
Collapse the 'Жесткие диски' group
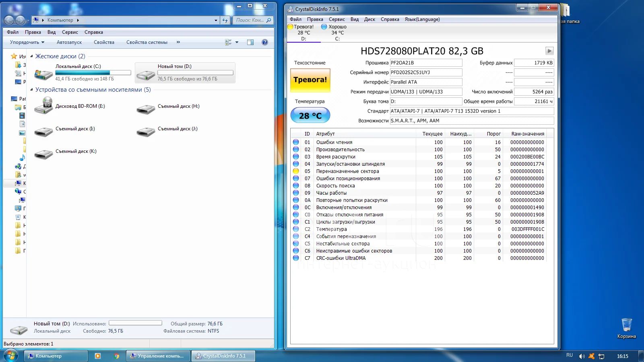31,56
